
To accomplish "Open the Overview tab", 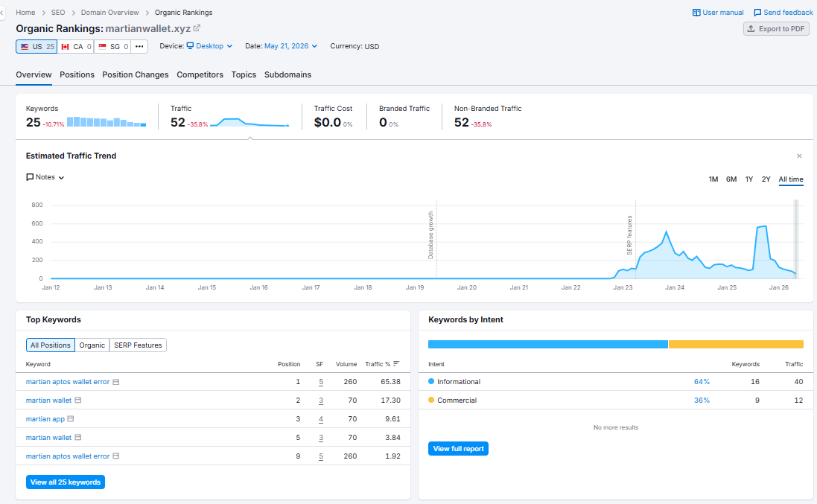I will click(34, 74).
